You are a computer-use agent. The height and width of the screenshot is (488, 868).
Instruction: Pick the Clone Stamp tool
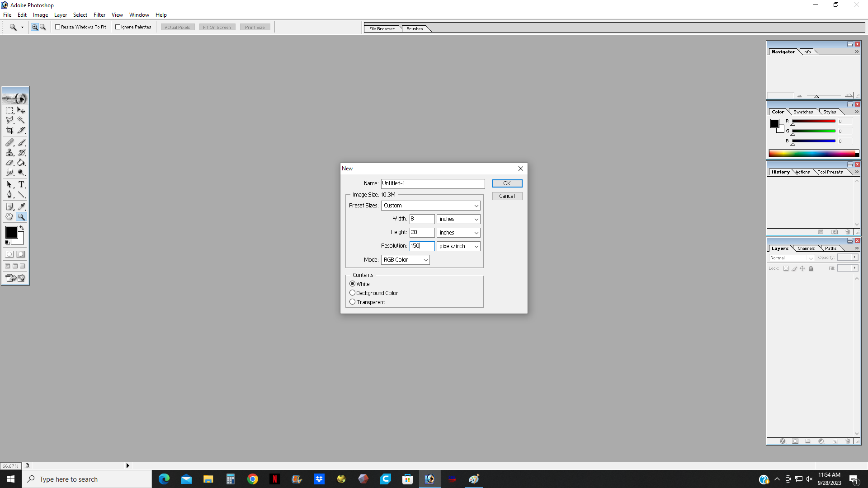(x=9, y=153)
